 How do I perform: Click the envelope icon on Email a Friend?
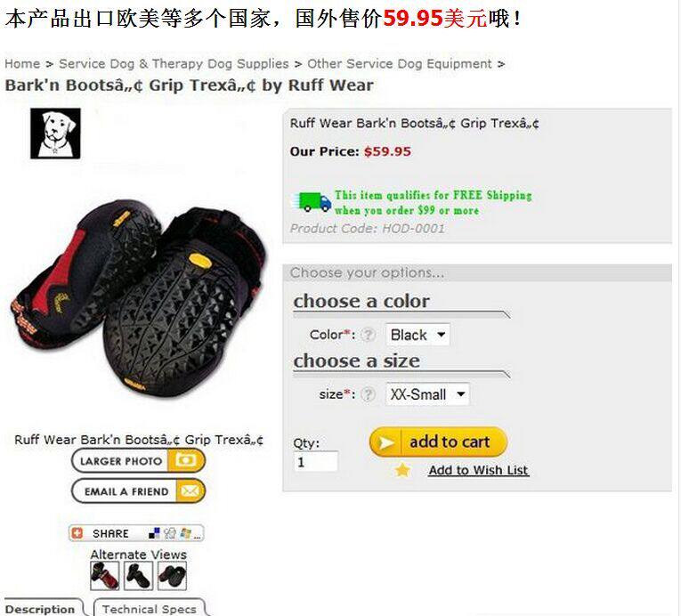190,490
